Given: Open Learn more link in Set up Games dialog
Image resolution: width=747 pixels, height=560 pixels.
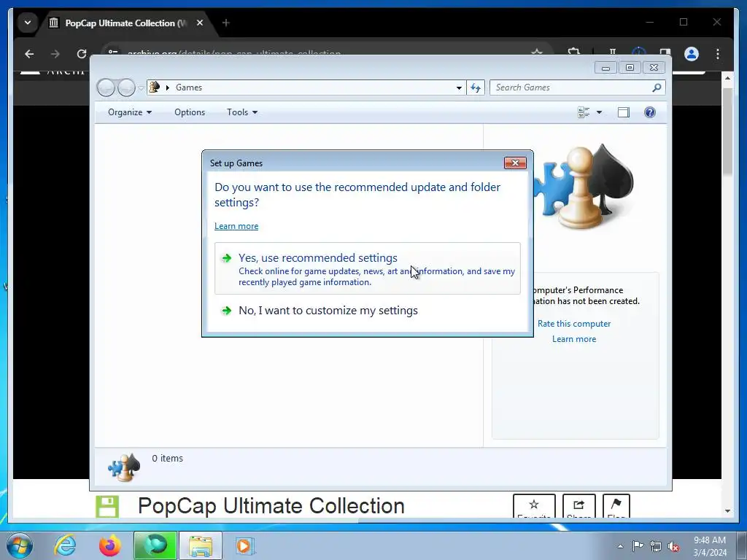Looking at the screenshot, I should pyautogui.click(x=236, y=226).
